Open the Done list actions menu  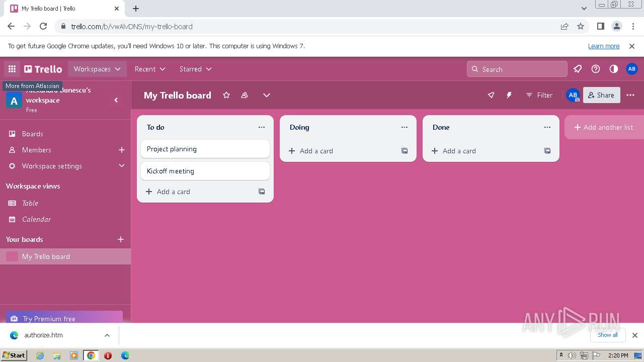[547, 127]
